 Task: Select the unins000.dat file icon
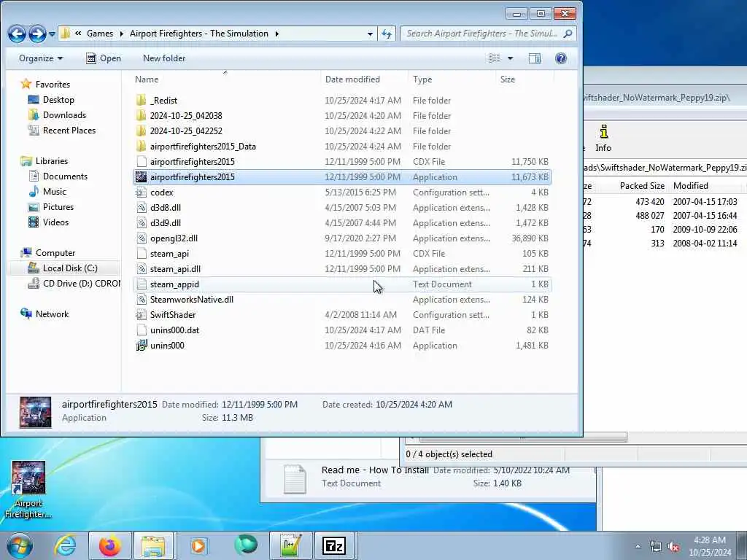(141, 330)
